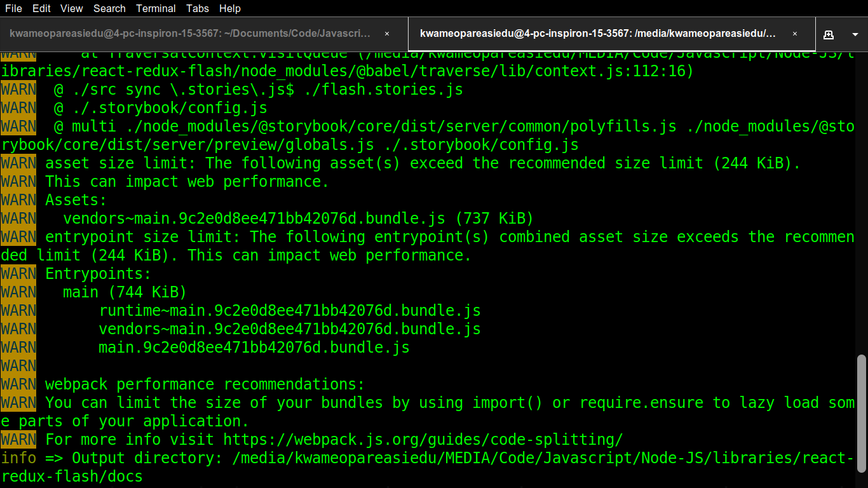This screenshot has width=868, height=488.
Task: Click the 'main (744 KiB)' entrypoint text
Action: [x=125, y=292]
